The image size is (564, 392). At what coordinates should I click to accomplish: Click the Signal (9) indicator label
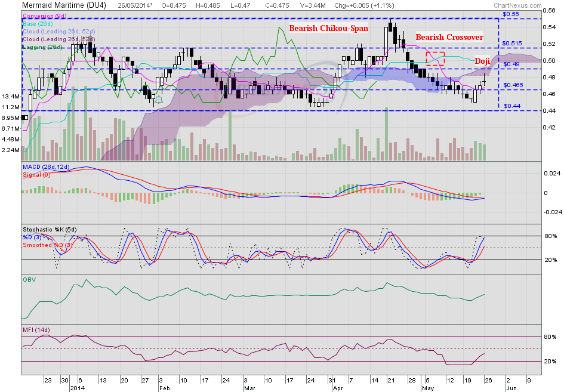click(36, 174)
